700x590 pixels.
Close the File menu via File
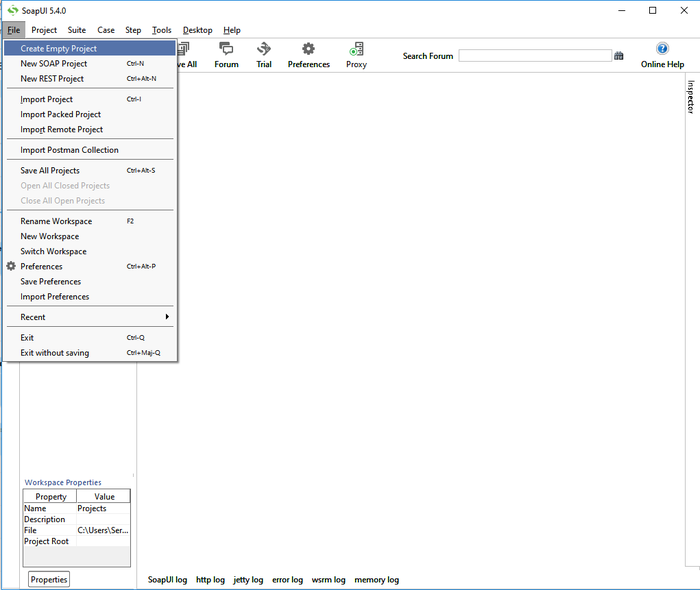[13, 30]
